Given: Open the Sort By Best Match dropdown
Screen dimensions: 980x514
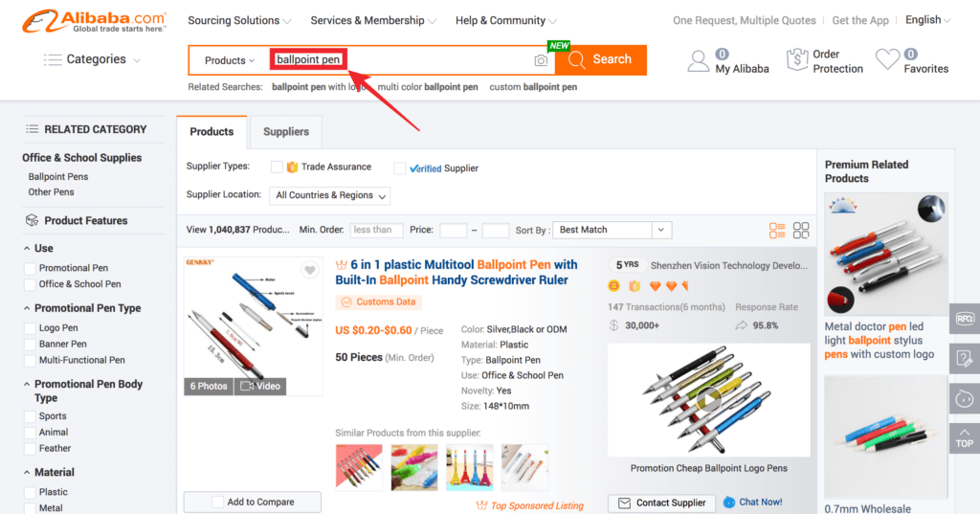Looking at the screenshot, I should tap(612, 230).
